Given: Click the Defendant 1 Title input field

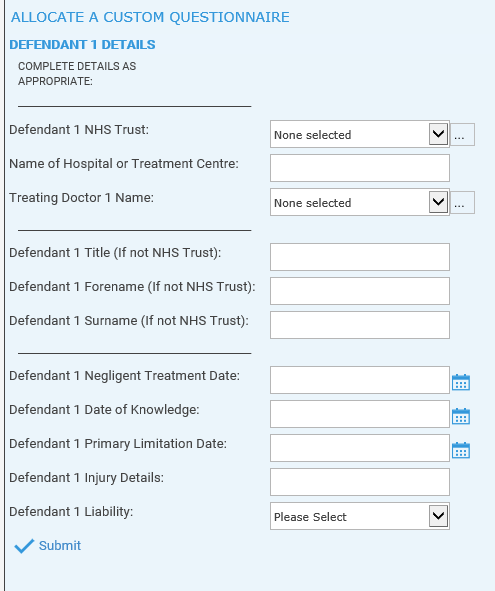Looking at the screenshot, I should 360,257.
